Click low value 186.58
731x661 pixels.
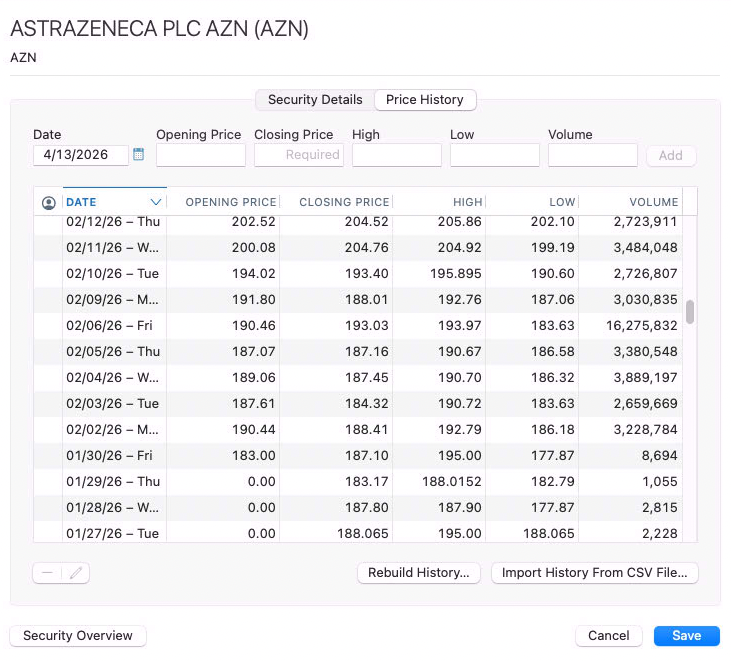coord(552,352)
